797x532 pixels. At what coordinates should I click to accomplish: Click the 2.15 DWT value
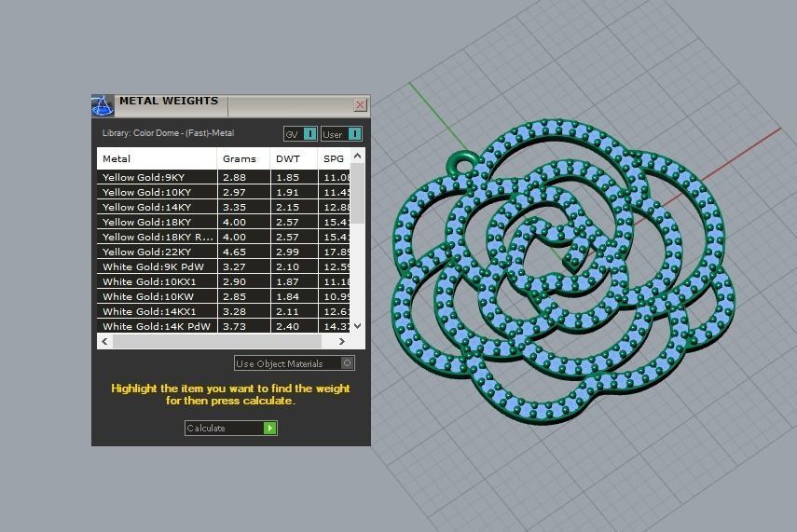click(x=288, y=207)
